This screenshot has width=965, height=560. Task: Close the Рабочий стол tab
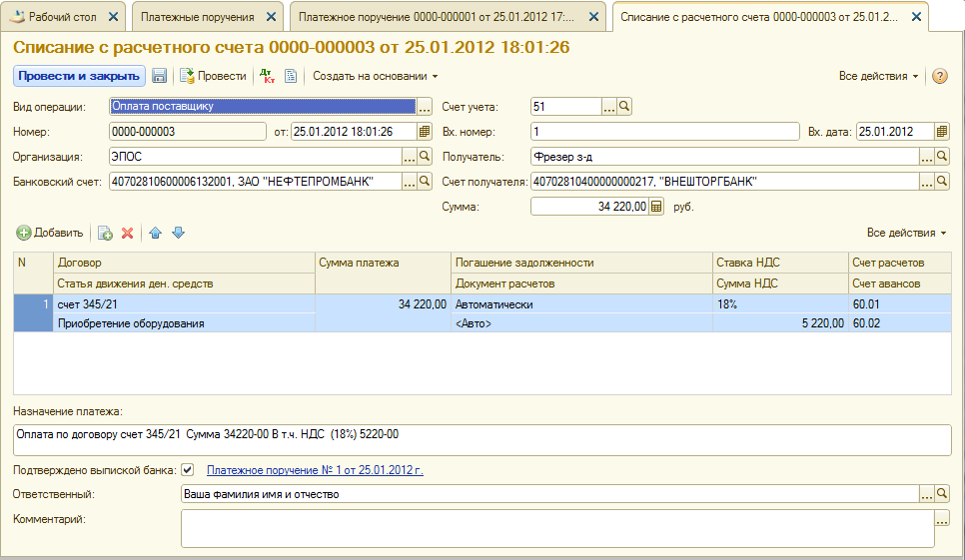pos(113,17)
